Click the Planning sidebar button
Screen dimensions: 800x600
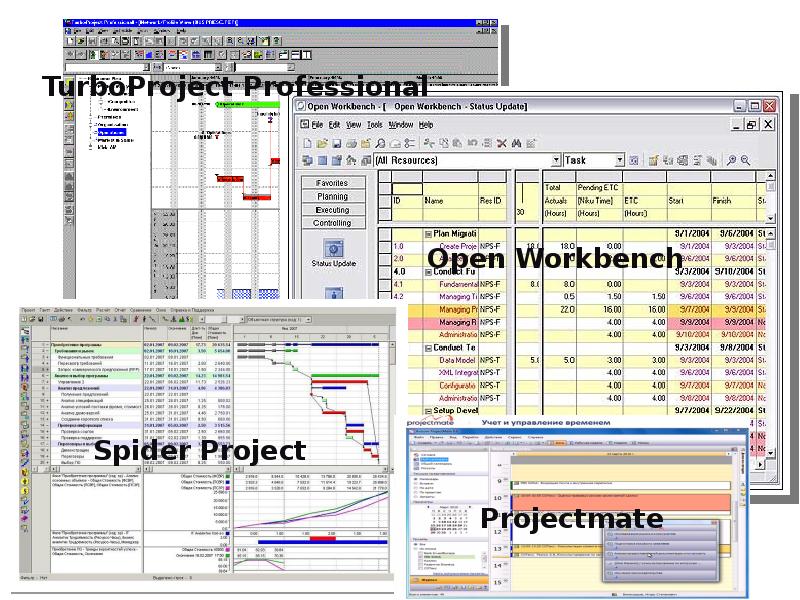(333, 196)
